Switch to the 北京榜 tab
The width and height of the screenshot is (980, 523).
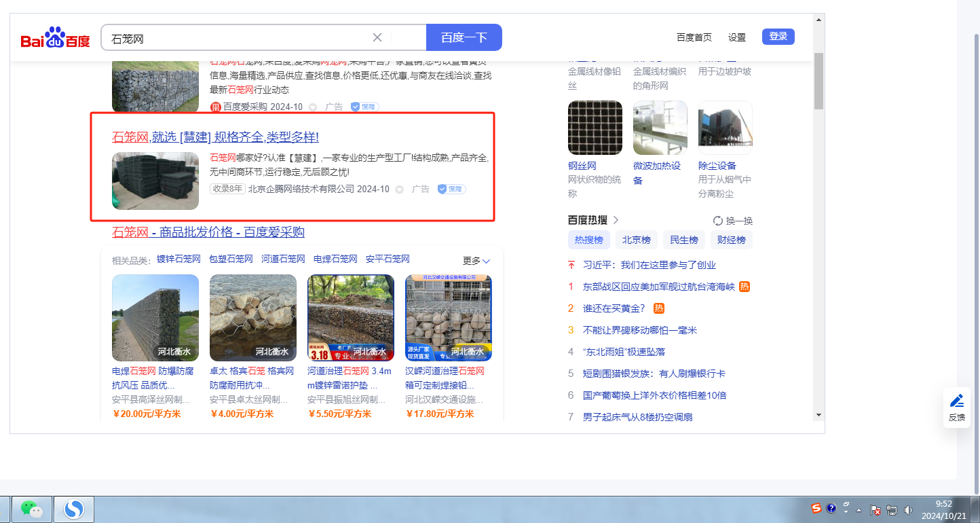coord(637,240)
